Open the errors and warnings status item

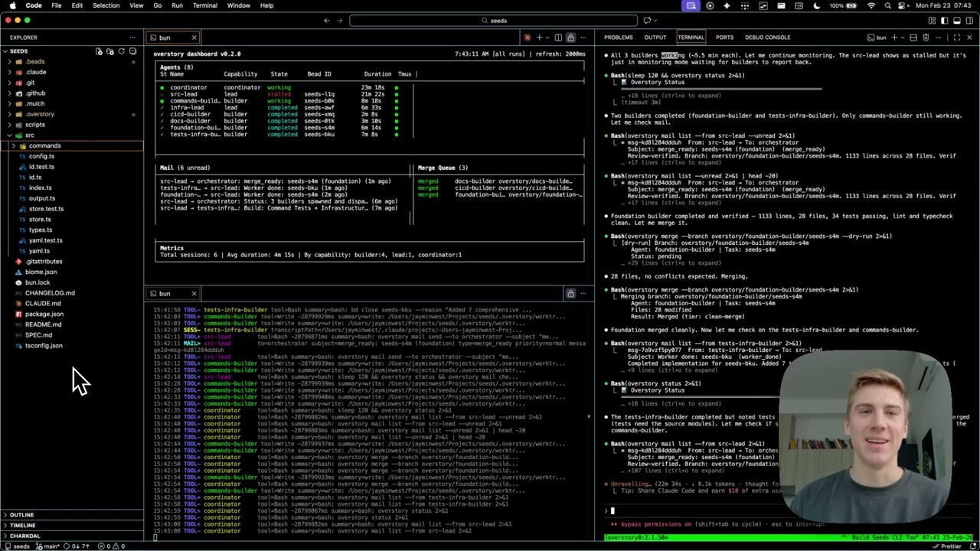[x=111, y=546]
